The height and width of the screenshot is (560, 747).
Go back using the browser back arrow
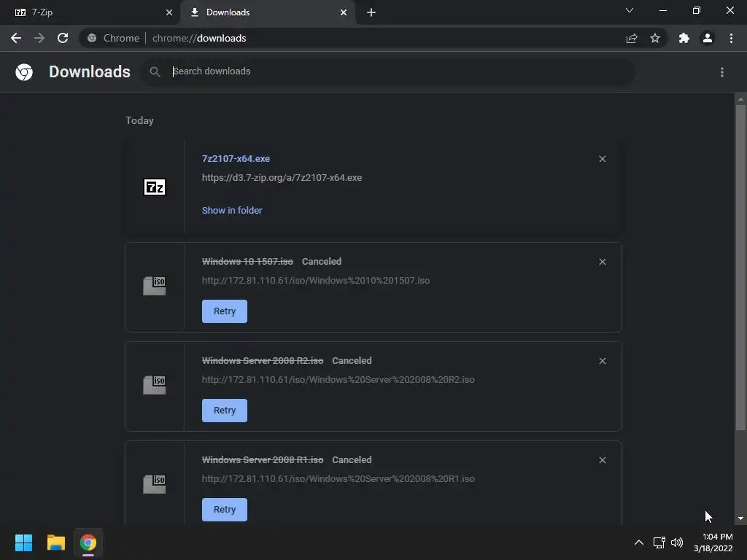[x=16, y=38]
